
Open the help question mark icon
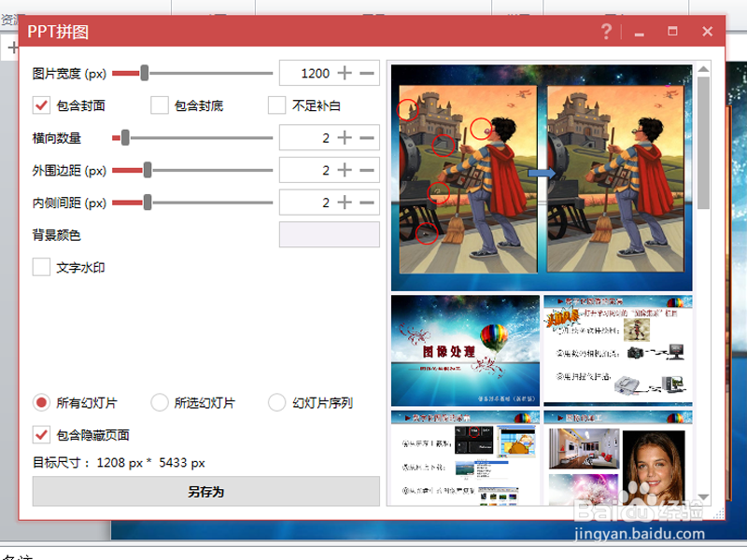click(x=606, y=32)
